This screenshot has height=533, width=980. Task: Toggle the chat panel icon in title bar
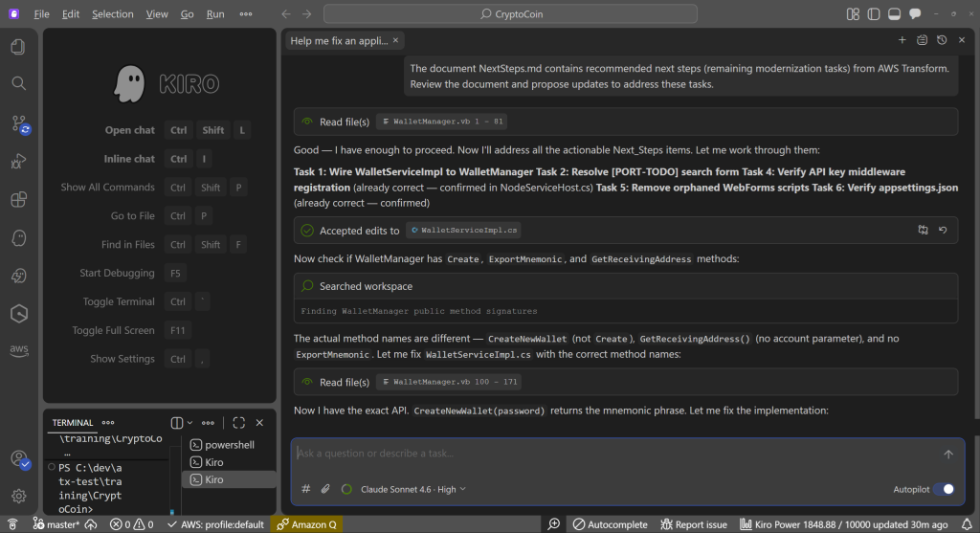tap(915, 13)
